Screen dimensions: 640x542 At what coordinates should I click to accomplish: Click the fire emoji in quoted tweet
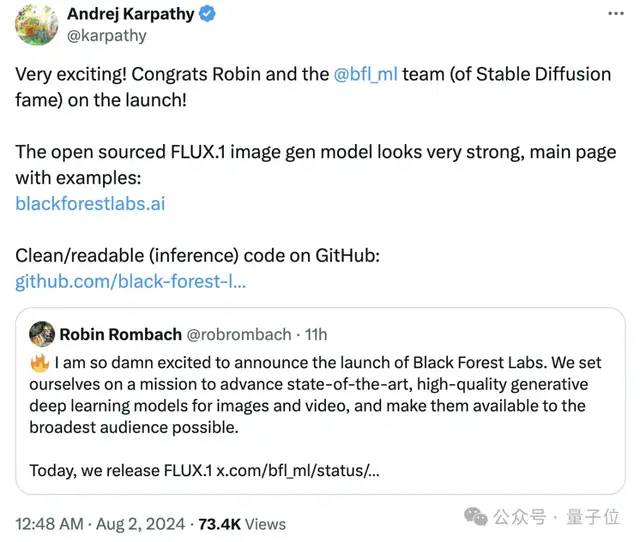pyautogui.click(x=40, y=363)
